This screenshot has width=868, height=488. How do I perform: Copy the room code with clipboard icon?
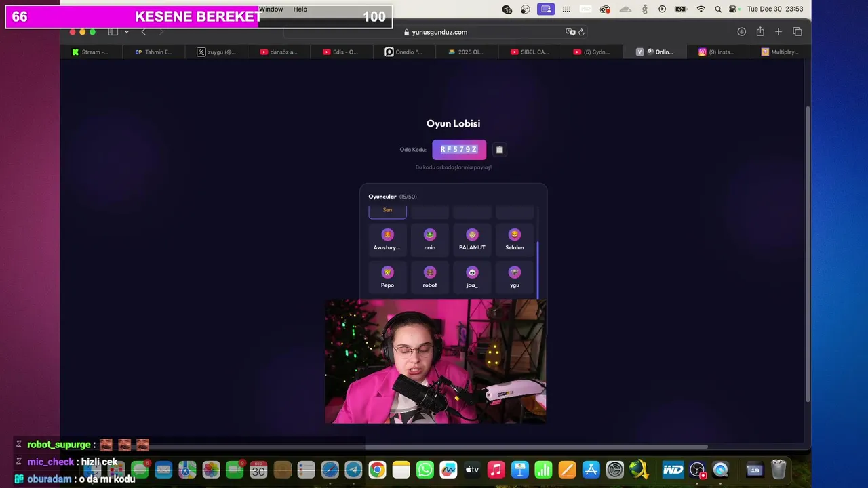coord(499,150)
